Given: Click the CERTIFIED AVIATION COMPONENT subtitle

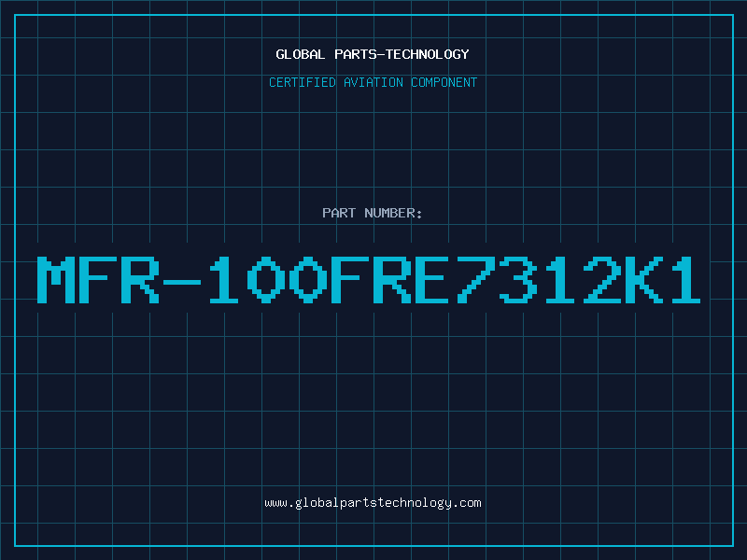Looking at the screenshot, I should pyautogui.click(x=373, y=82).
